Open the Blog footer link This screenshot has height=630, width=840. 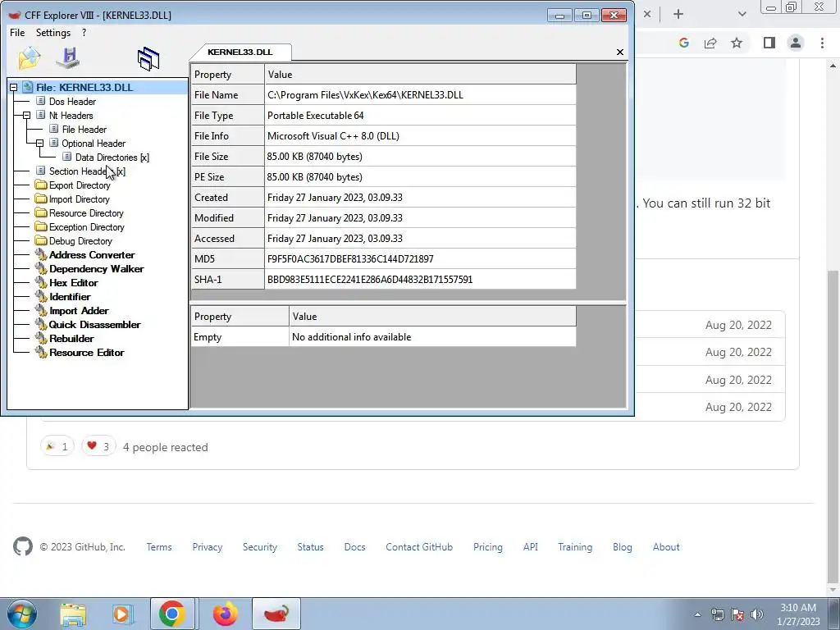point(623,547)
